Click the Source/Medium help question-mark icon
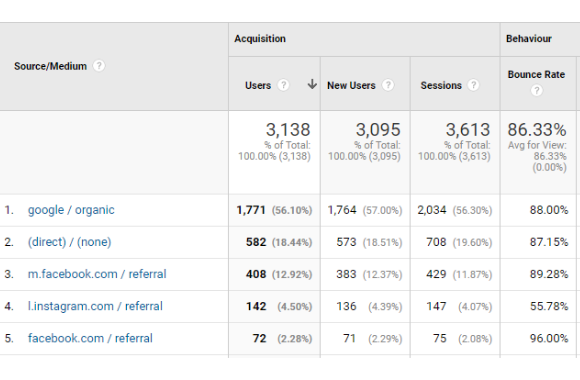The width and height of the screenshot is (580, 380). (99, 66)
